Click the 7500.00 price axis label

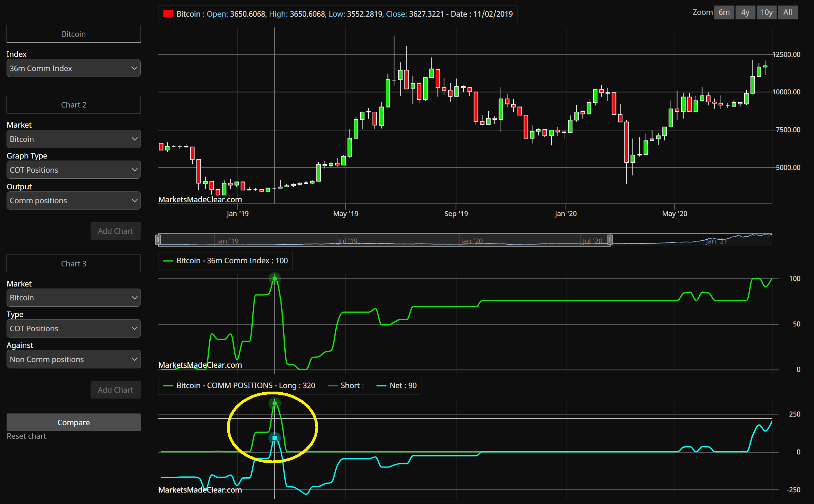[x=788, y=130]
